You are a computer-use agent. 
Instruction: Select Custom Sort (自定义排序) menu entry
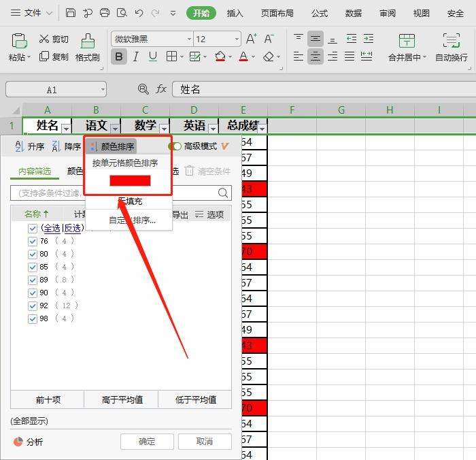pyautogui.click(x=132, y=220)
